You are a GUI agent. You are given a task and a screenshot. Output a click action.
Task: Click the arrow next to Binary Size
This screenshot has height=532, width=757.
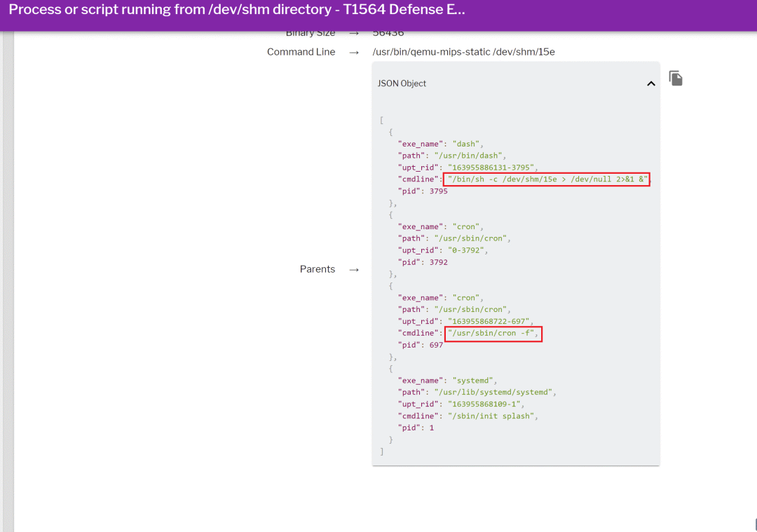pos(354,33)
